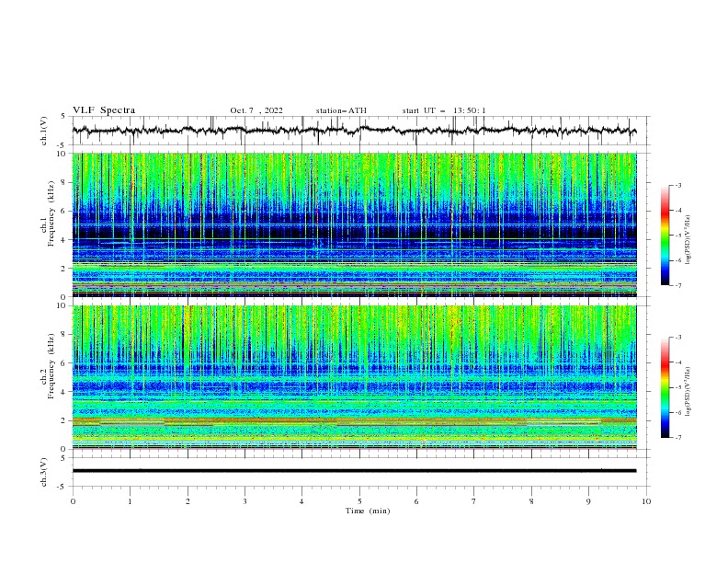Image resolution: width=728 pixels, height=563 pixels.
Task: Click the ch.2 "Frequency (kHz)" axis label
Action: coord(51,366)
